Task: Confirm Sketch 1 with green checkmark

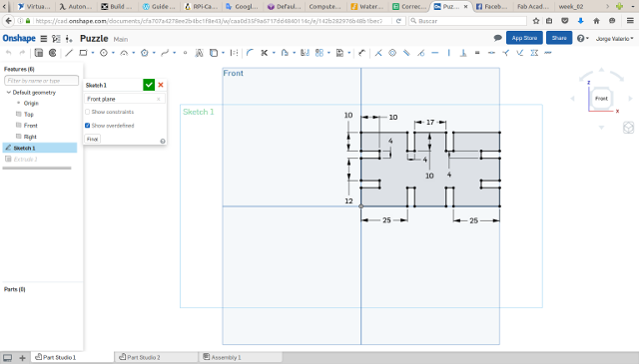Action: pos(149,85)
